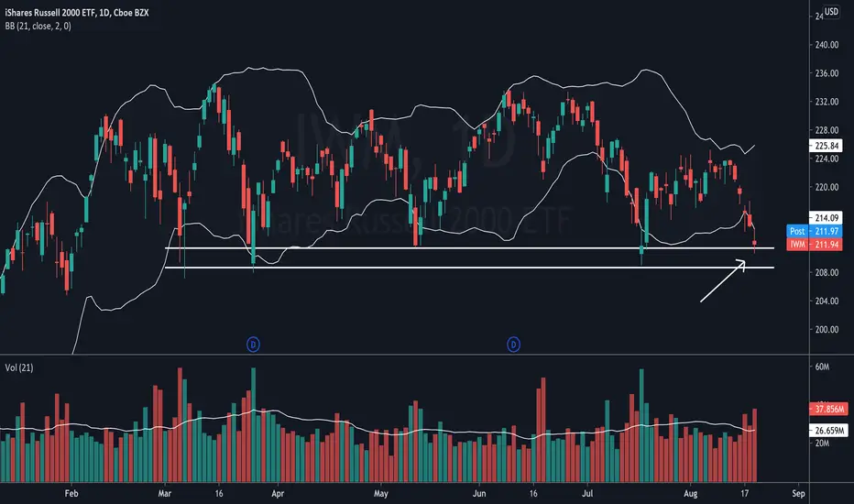This screenshot has width=854, height=504.
Task: Select the lower horizontal support line
Action: (469, 268)
